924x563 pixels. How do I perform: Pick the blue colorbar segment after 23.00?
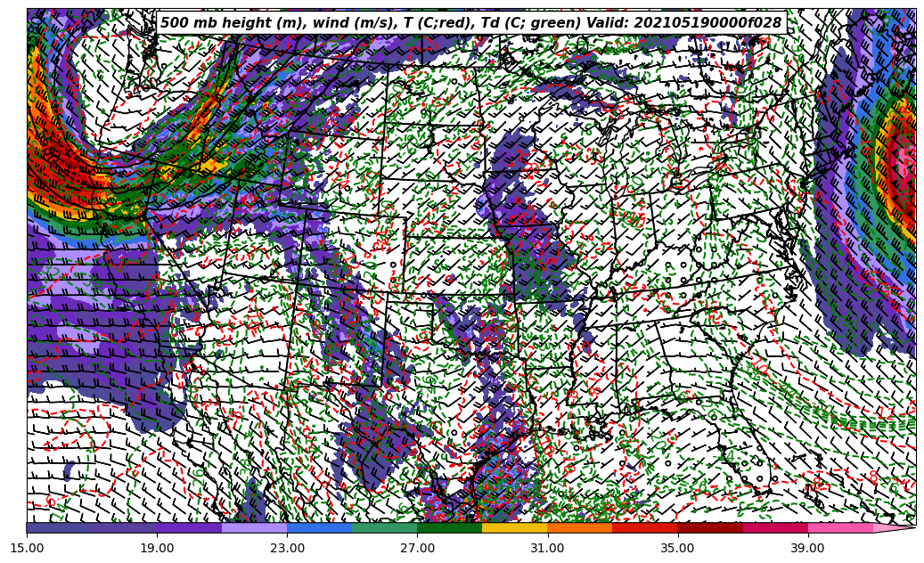[319, 528]
